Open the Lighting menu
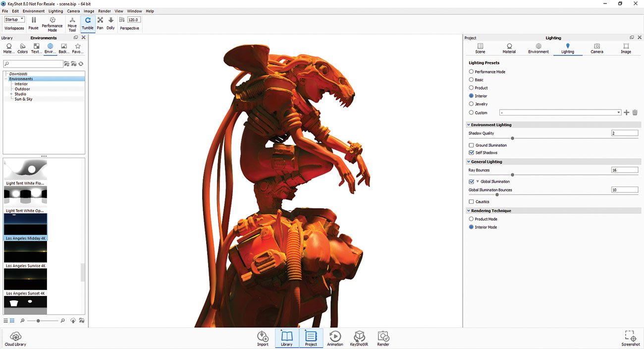 tap(55, 11)
